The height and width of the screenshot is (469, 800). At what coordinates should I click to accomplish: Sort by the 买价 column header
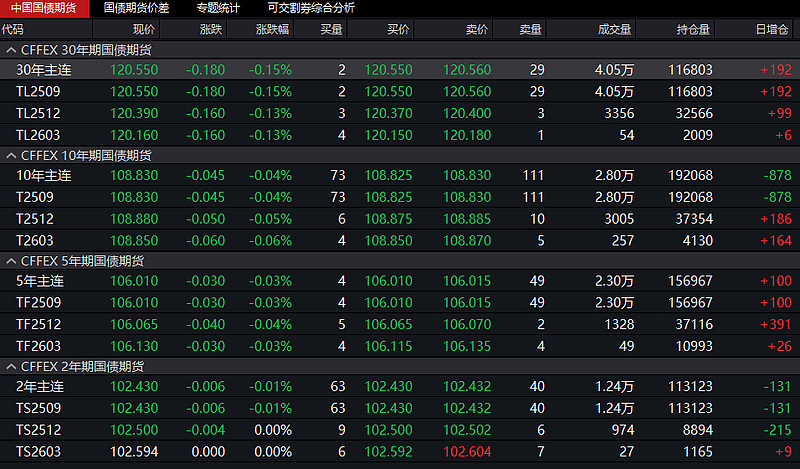398,30
